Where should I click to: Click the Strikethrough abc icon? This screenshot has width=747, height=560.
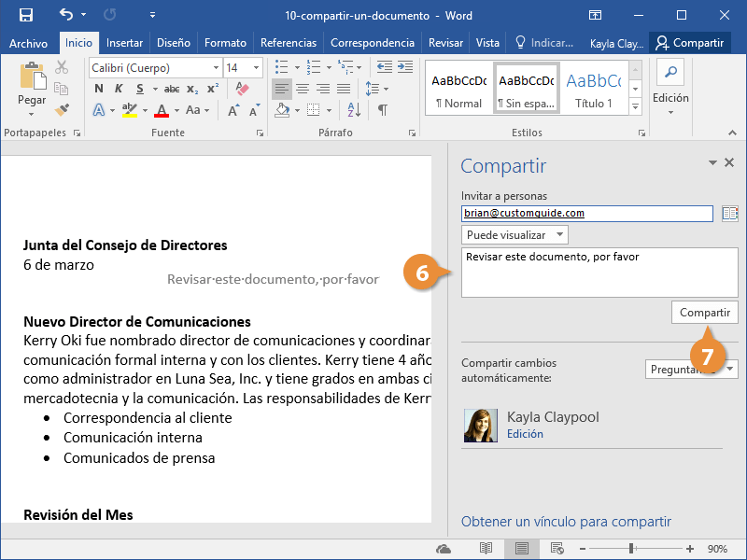point(172,89)
